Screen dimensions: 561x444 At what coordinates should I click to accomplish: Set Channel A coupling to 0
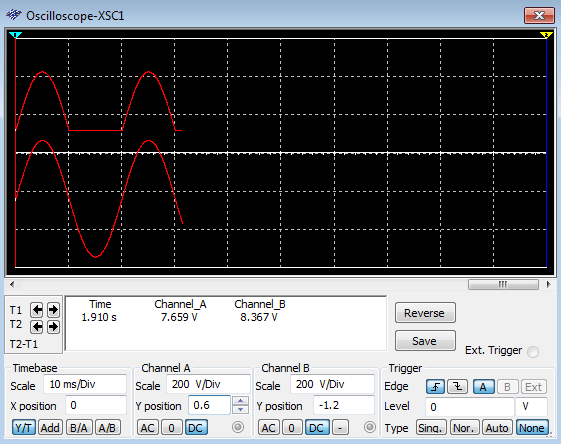(x=171, y=428)
